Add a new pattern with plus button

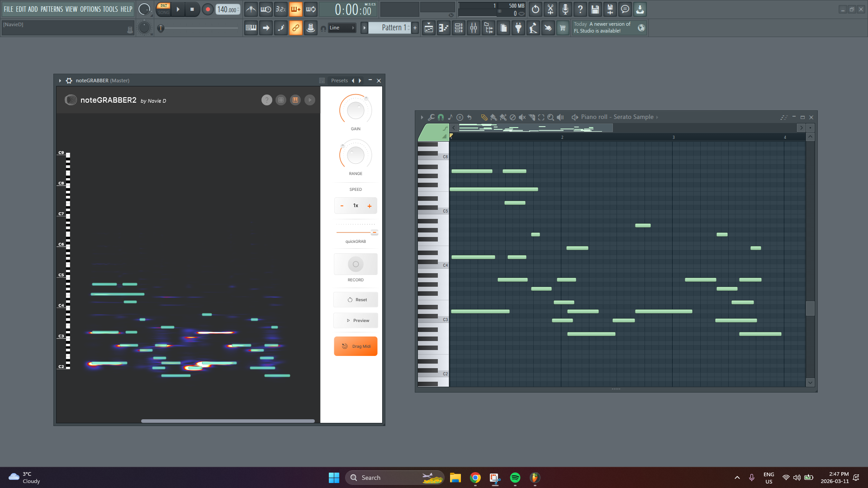tap(415, 28)
